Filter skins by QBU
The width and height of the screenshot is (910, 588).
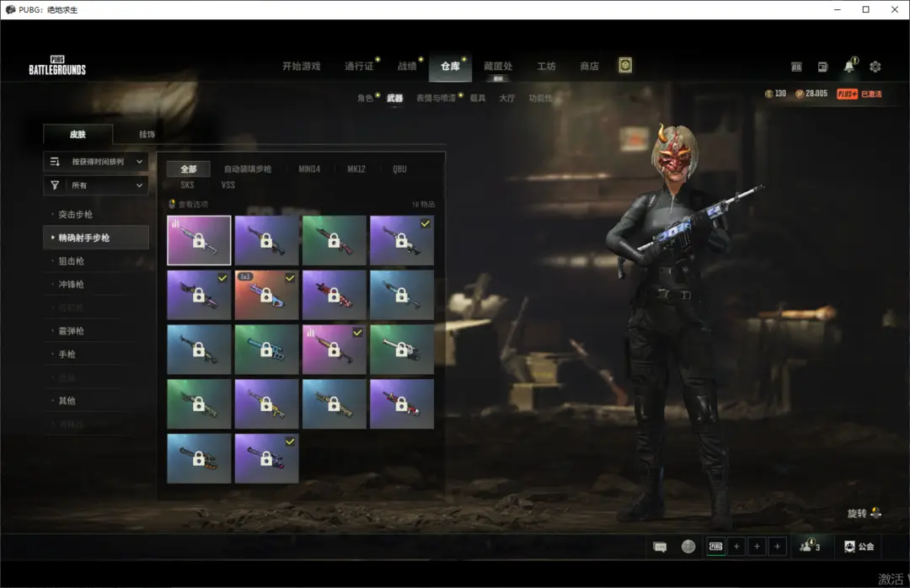point(400,169)
